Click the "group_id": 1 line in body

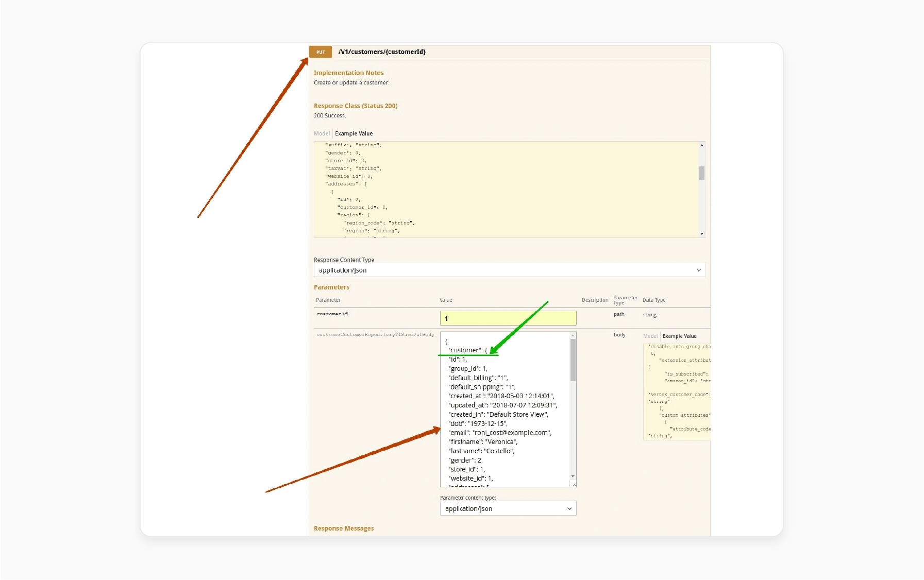coord(467,369)
